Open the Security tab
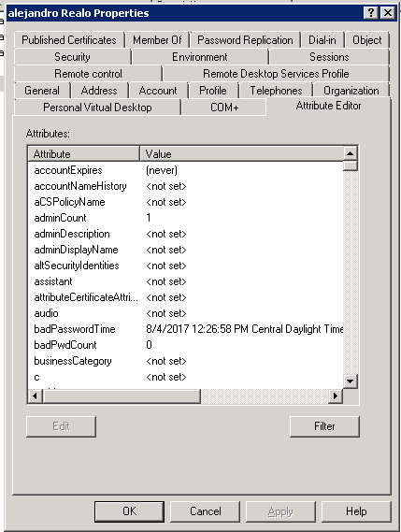This screenshot has height=532, width=401. (72, 57)
